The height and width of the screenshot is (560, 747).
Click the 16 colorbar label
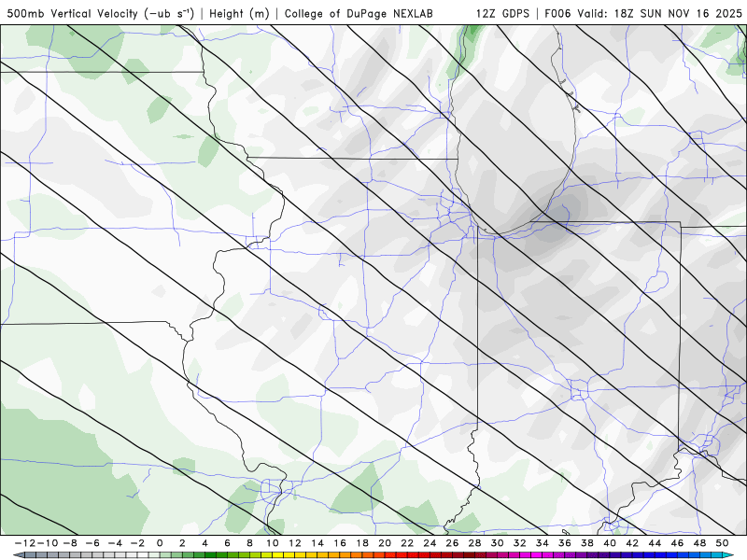(340, 543)
